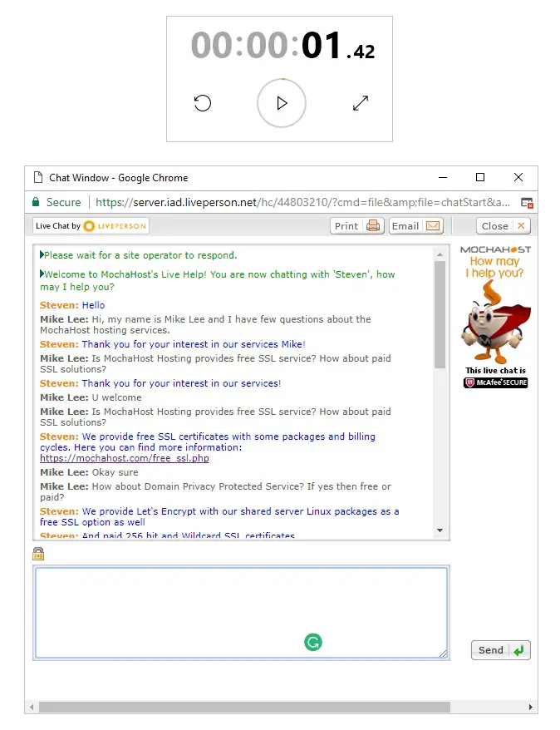Click the popup-blocked icon in address bar
This screenshot has height=730, width=560.
527,203
